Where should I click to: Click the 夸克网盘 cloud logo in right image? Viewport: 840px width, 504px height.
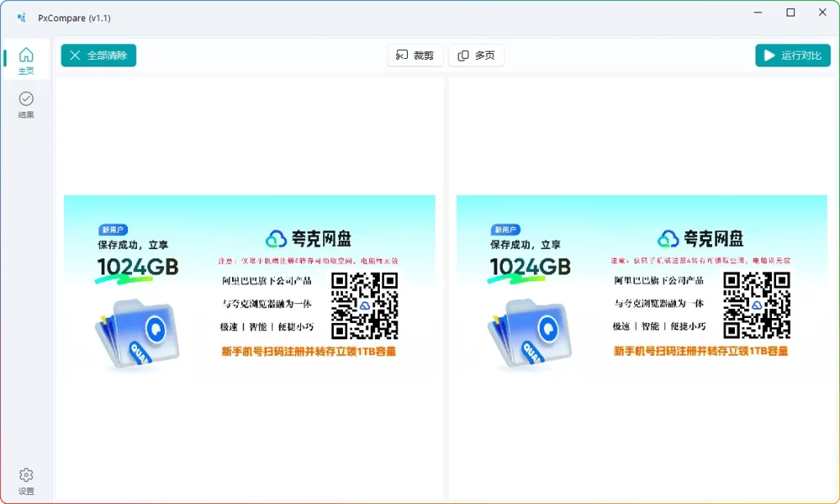(669, 238)
